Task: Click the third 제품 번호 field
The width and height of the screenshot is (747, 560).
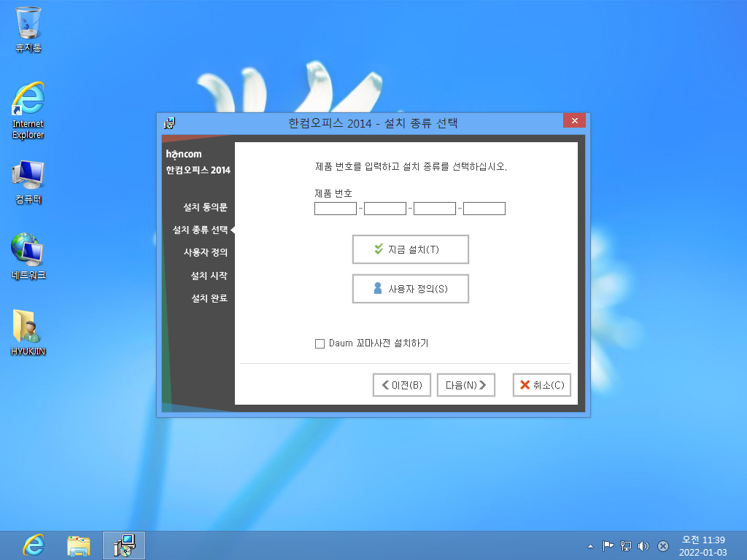Action: pyautogui.click(x=435, y=209)
